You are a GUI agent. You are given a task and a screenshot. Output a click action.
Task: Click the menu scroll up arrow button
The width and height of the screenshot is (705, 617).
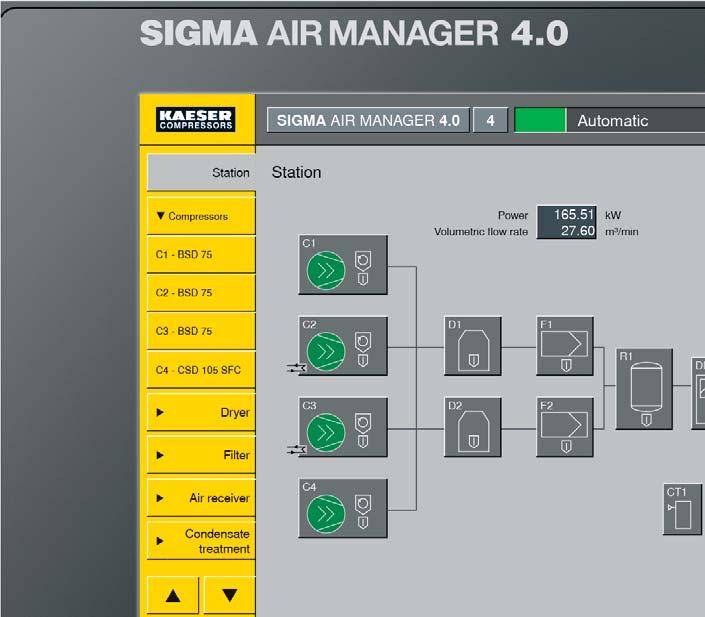pos(173,595)
